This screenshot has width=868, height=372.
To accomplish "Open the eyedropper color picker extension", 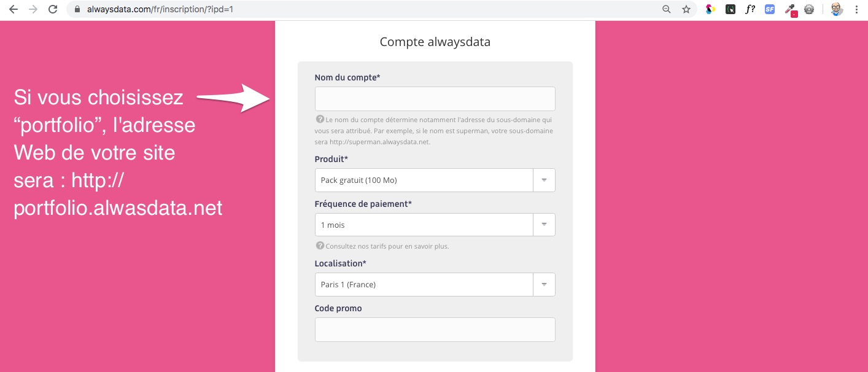I will 790,10.
